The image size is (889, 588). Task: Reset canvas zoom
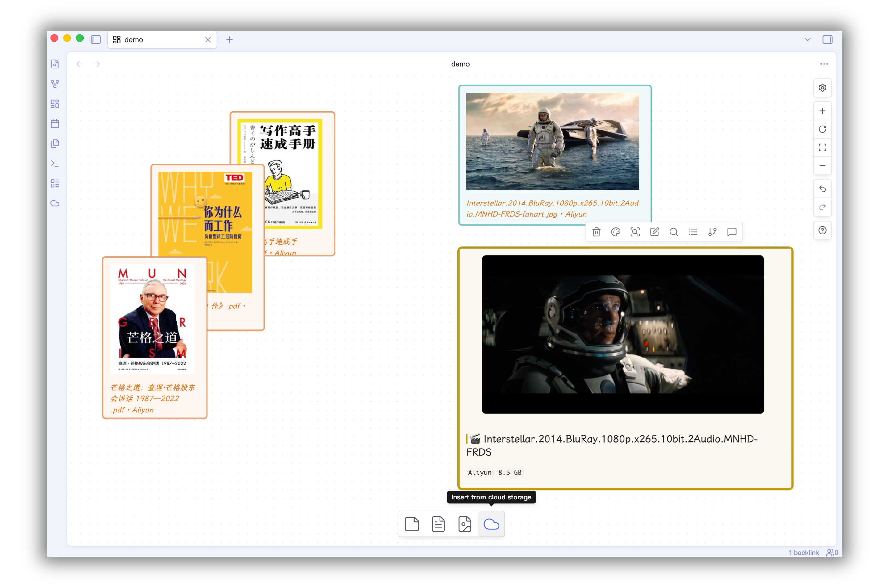823,129
